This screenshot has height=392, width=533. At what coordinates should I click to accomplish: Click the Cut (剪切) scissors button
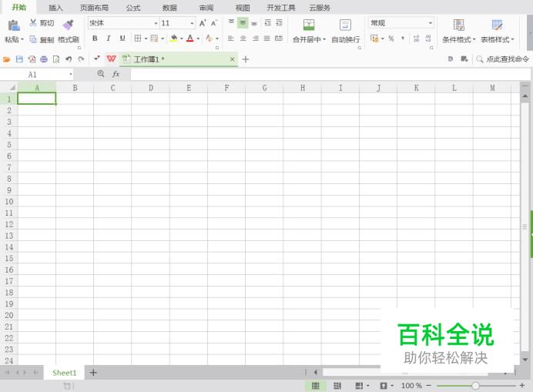tap(42, 23)
